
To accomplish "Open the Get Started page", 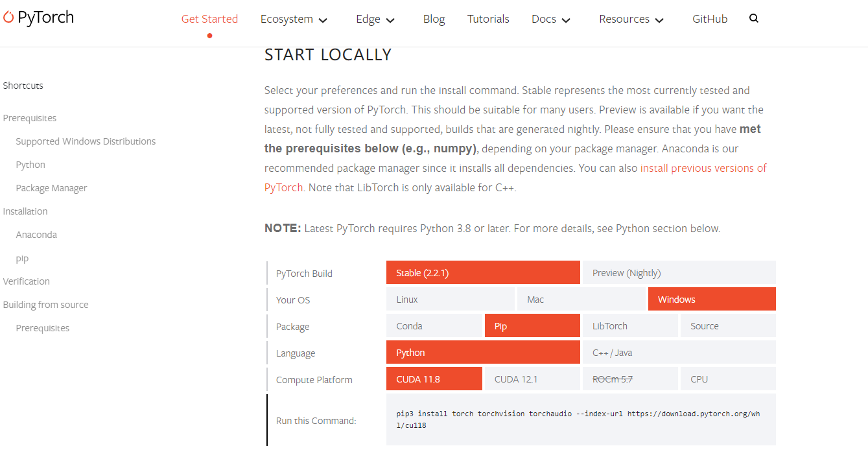I will (x=209, y=19).
